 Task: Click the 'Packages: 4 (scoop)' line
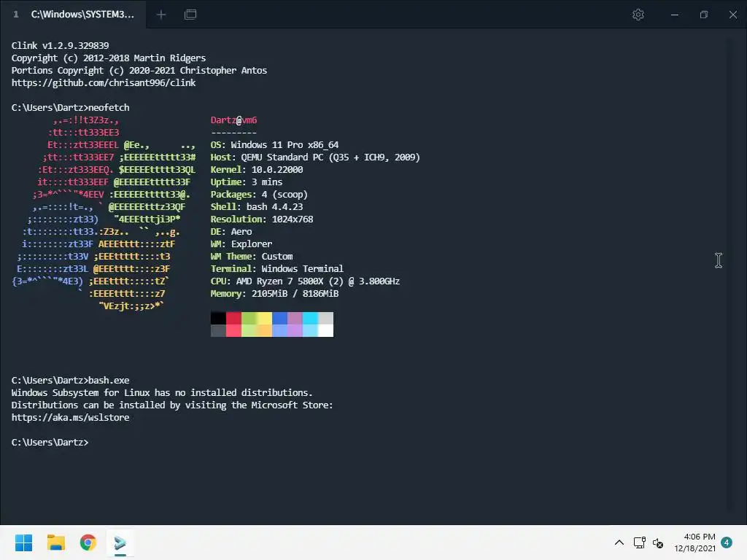point(259,194)
